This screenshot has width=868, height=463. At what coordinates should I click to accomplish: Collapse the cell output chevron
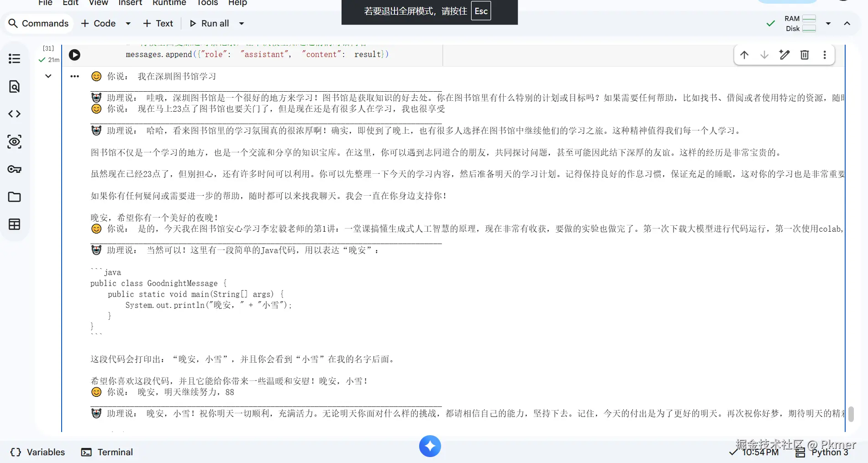48,76
